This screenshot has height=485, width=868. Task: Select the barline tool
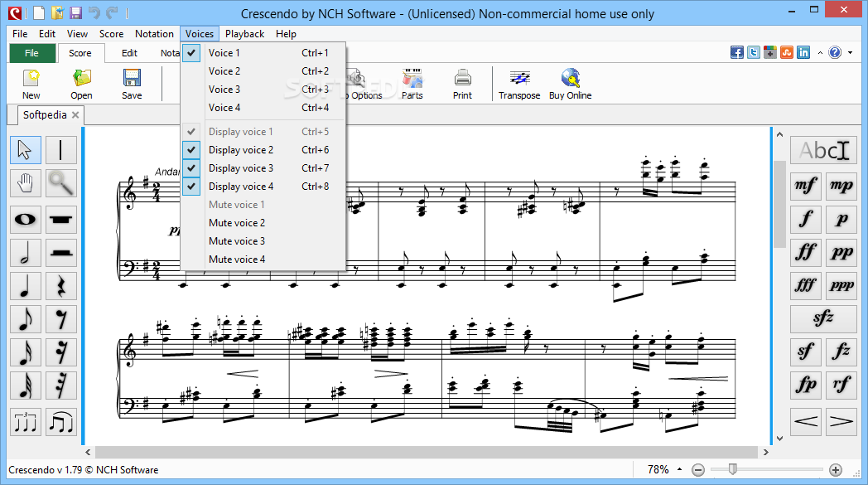61,150
